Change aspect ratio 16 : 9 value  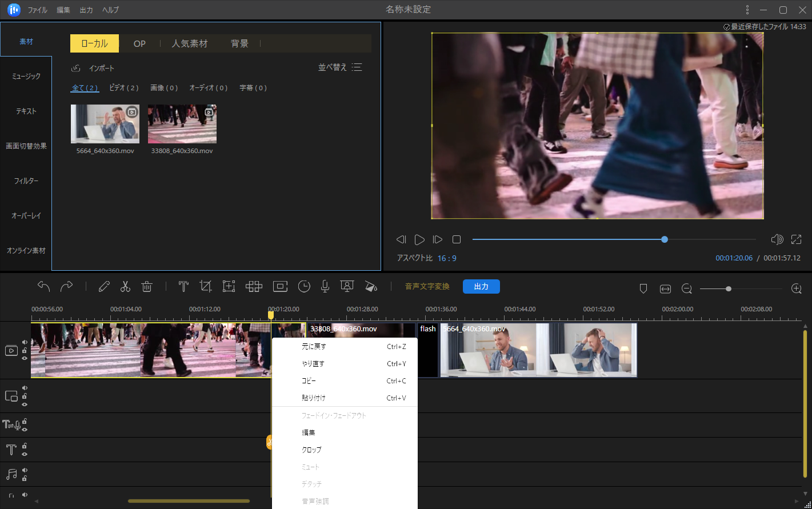(x=447, y=258)
